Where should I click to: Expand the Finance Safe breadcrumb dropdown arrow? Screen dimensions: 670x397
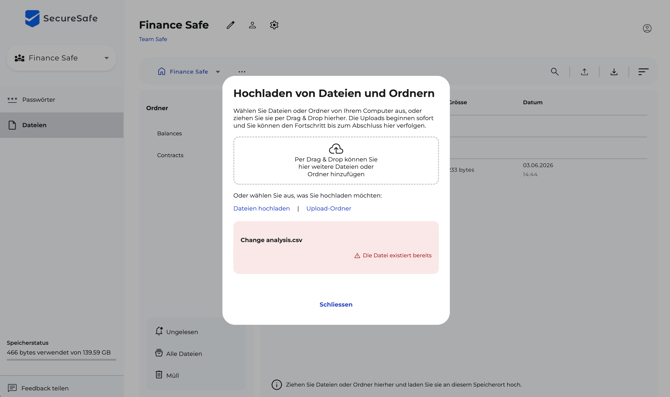[218, 72]
